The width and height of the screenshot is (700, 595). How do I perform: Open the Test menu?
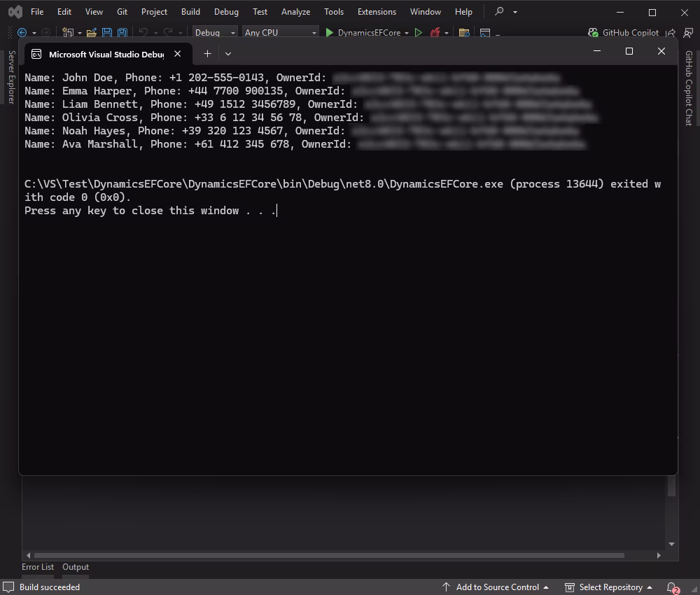coord(260,12)
